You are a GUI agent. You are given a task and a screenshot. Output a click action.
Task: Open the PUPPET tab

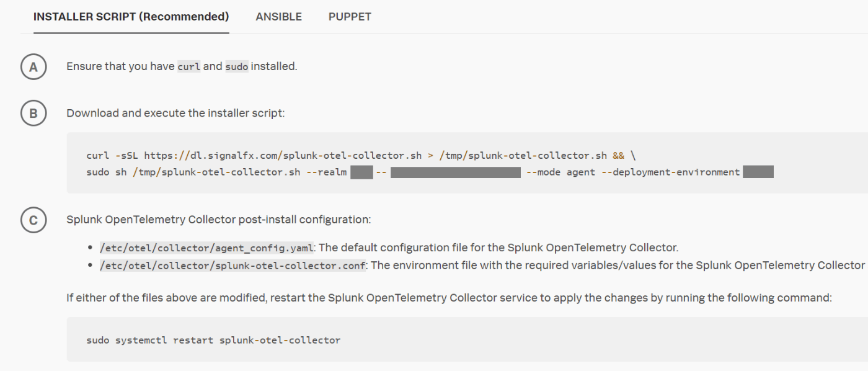[350, 17]
